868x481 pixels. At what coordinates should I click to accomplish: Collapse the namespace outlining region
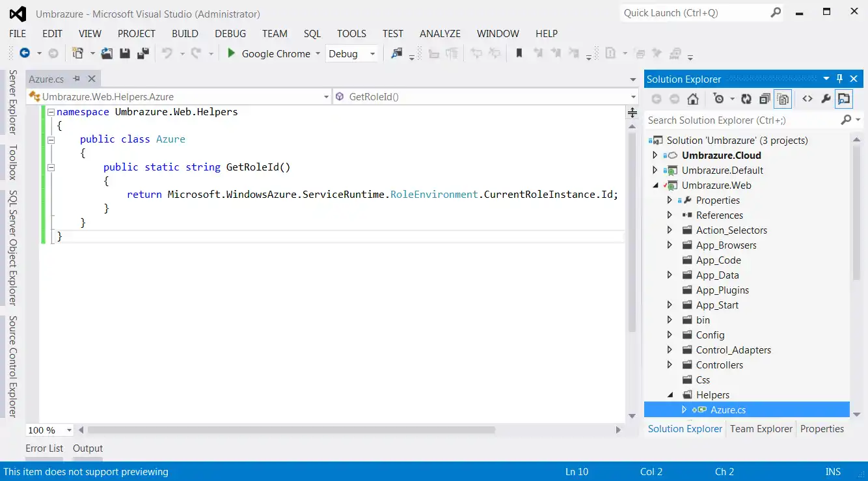pyautogui.click(x=51, y=112)
